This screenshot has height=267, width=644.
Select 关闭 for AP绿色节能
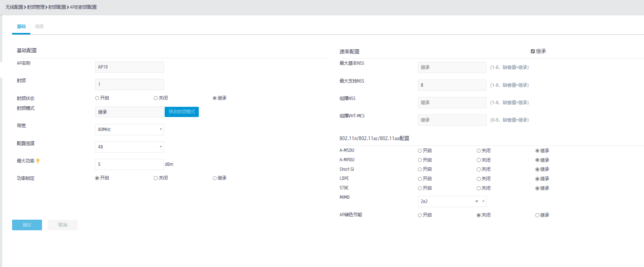click(x=479, y=215)
